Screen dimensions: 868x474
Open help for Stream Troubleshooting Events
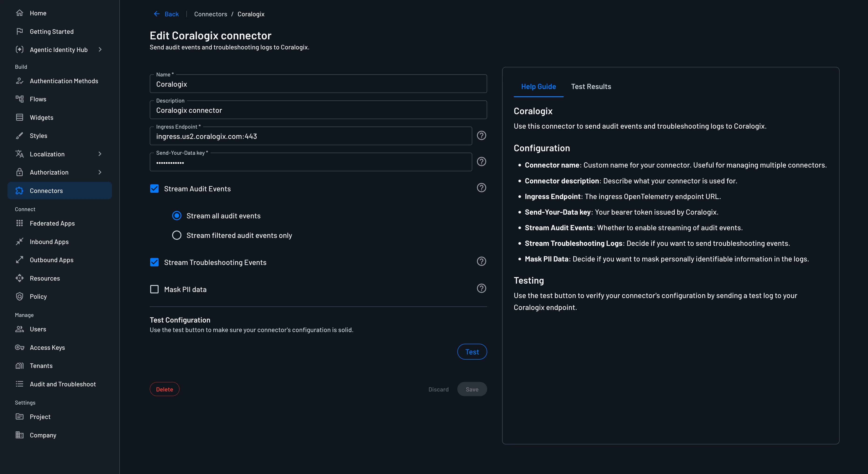482,261
